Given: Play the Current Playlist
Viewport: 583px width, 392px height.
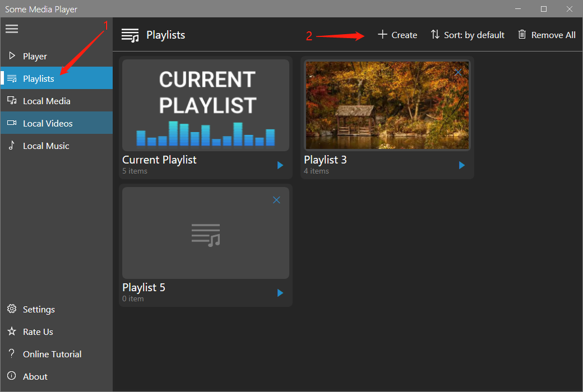Looking at the screenshot, I should tap(280, 165).
